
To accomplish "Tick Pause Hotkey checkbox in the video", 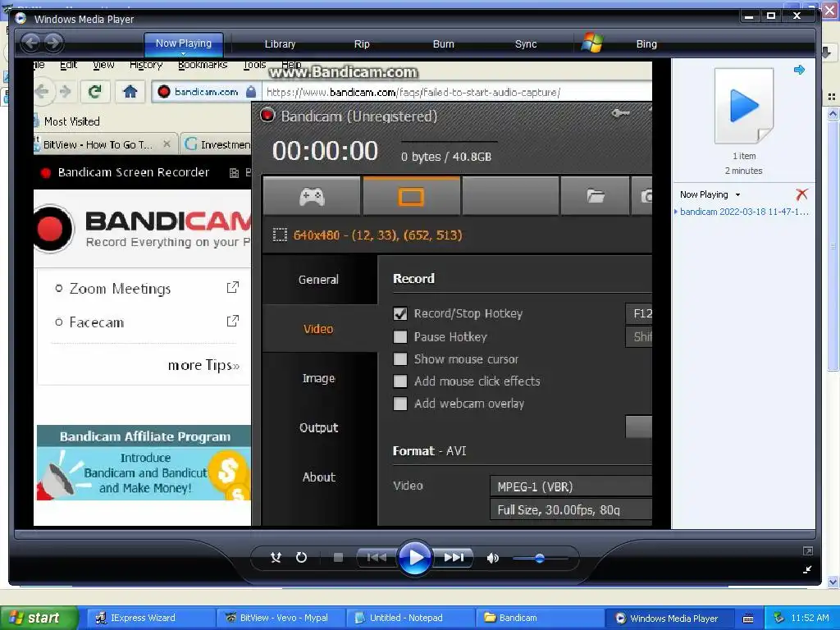I will (x=400, y=336).
